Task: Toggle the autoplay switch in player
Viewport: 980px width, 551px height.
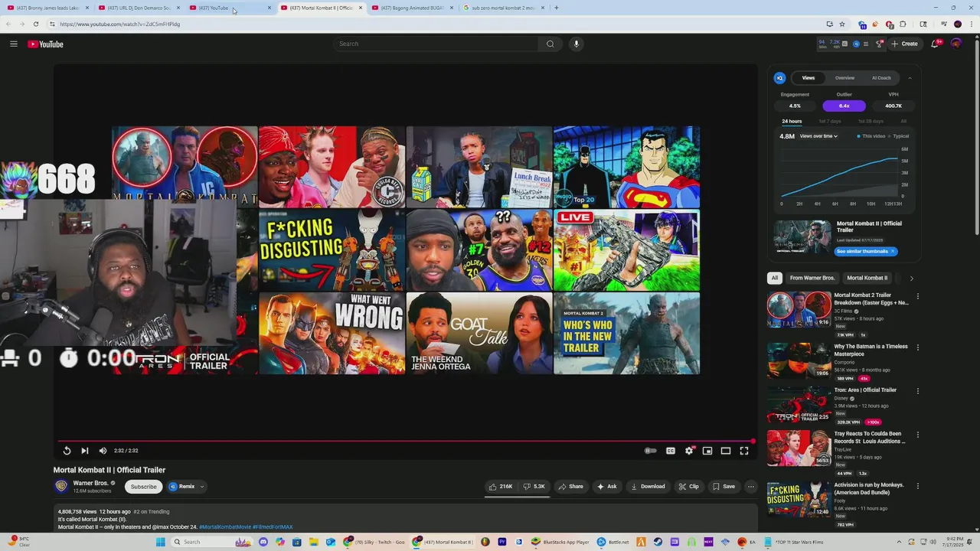Action: (x=651, y=451)
